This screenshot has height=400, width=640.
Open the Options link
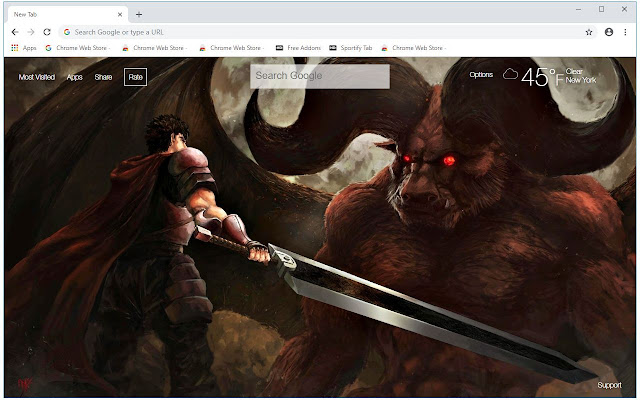coord(481,75)
